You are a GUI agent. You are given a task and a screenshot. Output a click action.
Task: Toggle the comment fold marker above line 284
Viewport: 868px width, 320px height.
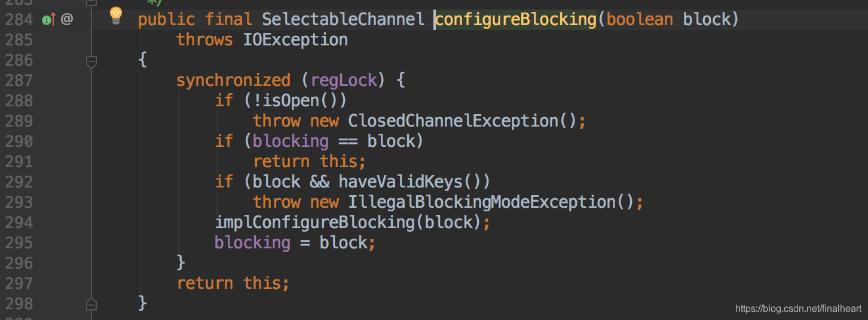point(91,2)
